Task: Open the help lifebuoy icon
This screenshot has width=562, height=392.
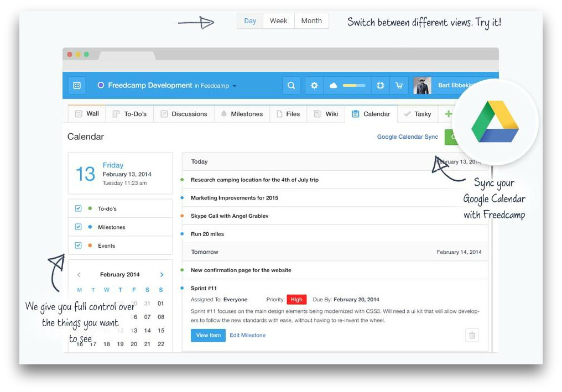Action: pos(380,86)
